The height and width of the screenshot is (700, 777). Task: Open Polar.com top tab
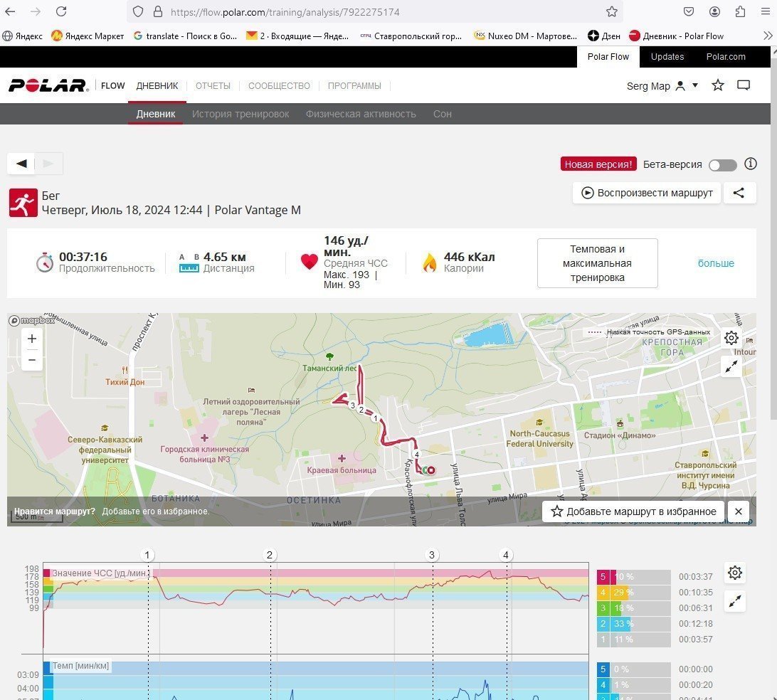[x=726, y=56]
